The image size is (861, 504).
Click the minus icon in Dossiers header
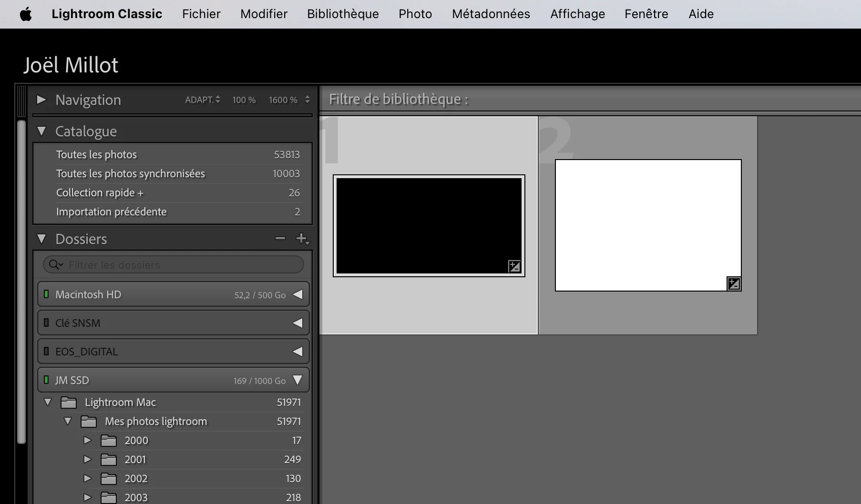coord(280,238)
